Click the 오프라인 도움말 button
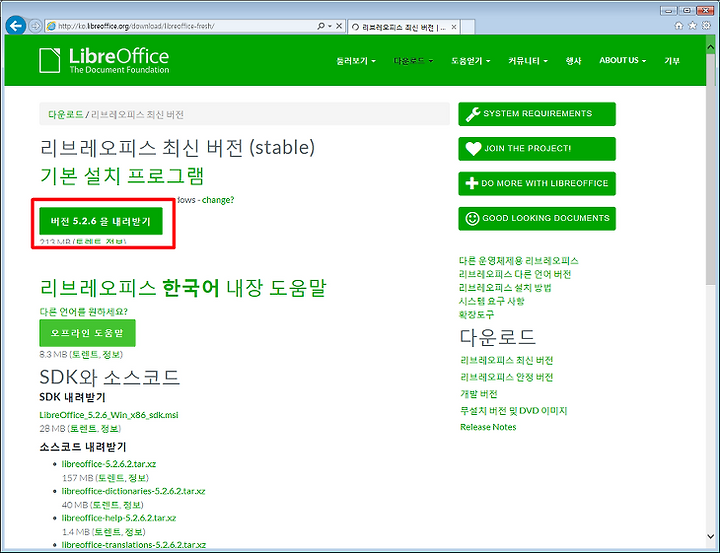 click(87, 333)
